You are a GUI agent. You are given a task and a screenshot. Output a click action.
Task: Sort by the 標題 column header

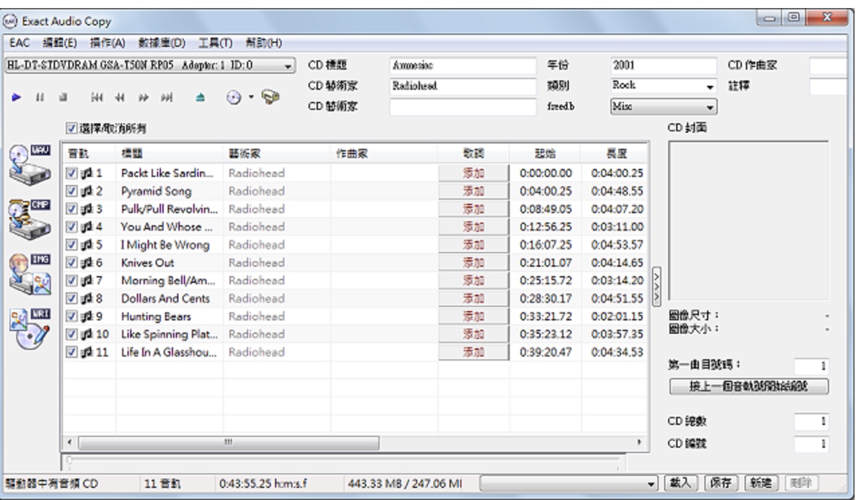pos(170,153)
